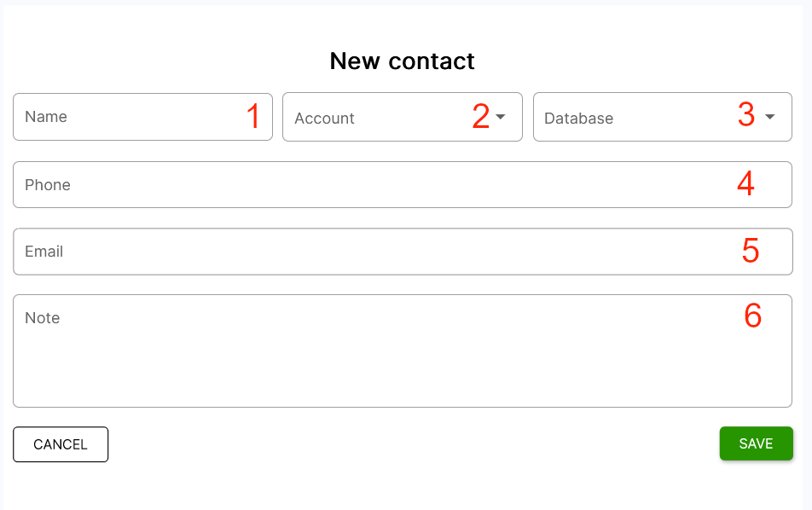Select the Phone input field

click(401, 184)
